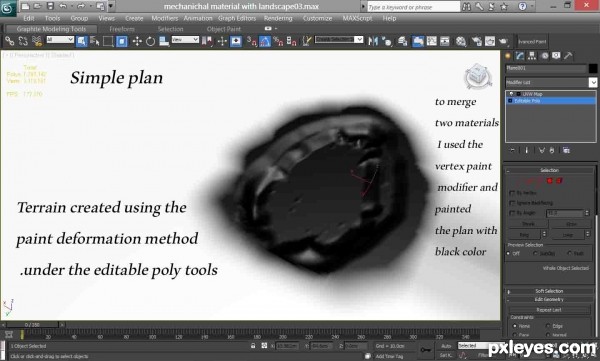This screenshot has width=600, height=361.
Task: Select the Unlink Selection tool
Action: point(23,41)
